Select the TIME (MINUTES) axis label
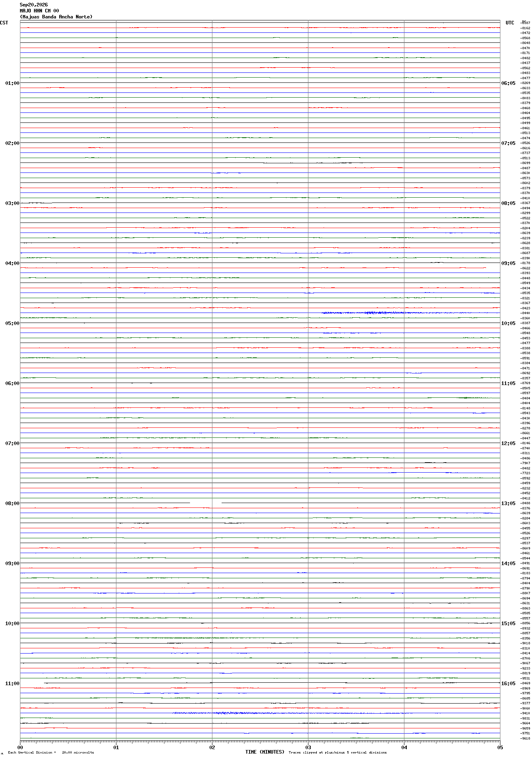This screenshot has height=758, width=532. coord(265,752)
